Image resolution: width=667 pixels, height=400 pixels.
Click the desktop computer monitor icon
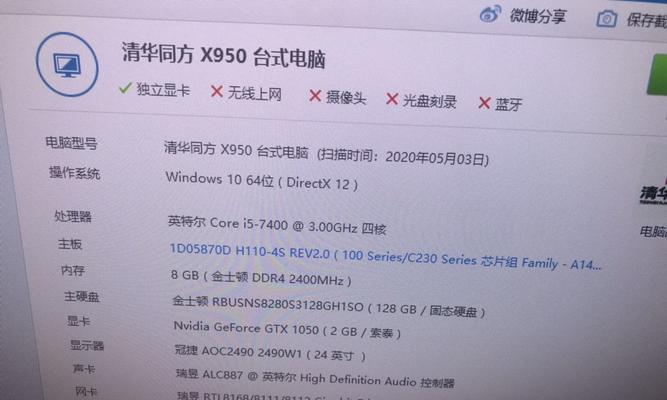pyautogui.click(x=67, y=65)
